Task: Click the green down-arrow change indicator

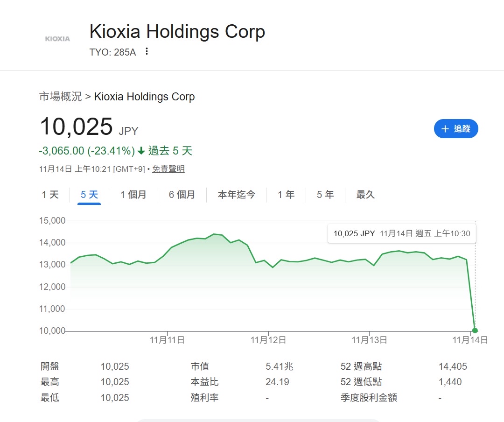Action: (141, 151)
